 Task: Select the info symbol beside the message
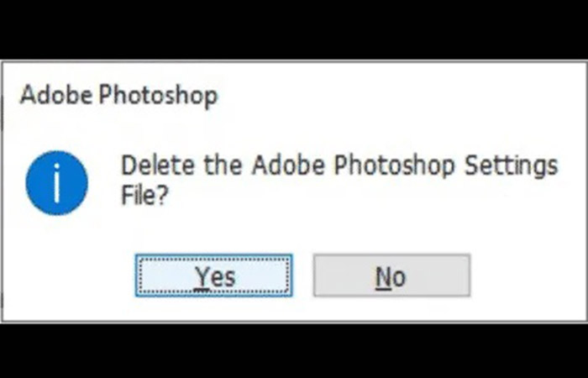pos(56,182)
